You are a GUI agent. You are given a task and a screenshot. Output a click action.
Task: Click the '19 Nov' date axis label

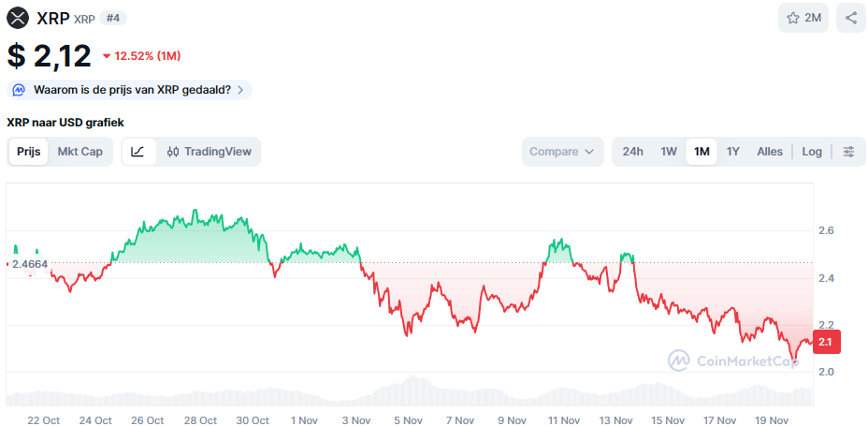773,420
